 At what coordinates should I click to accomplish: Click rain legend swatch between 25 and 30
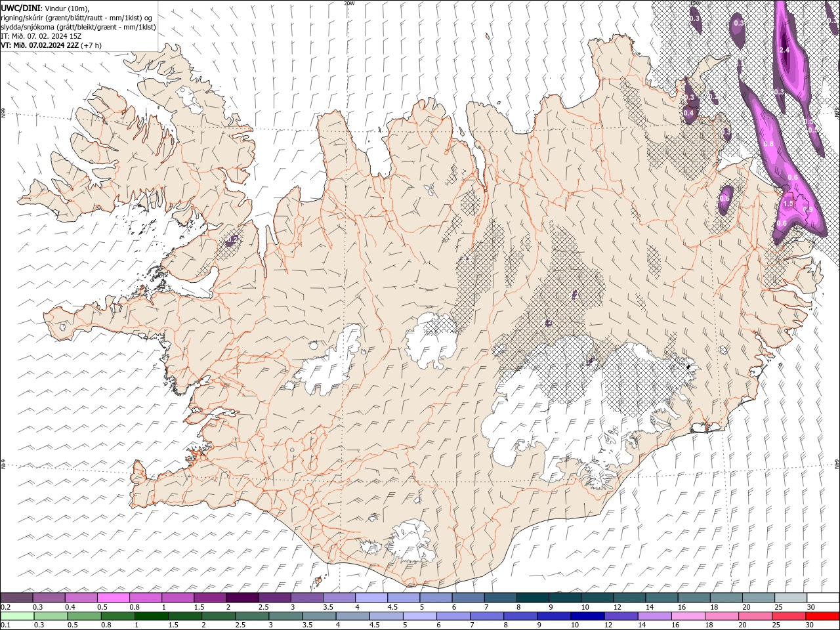pyautogui.click(x=788, y=616)
